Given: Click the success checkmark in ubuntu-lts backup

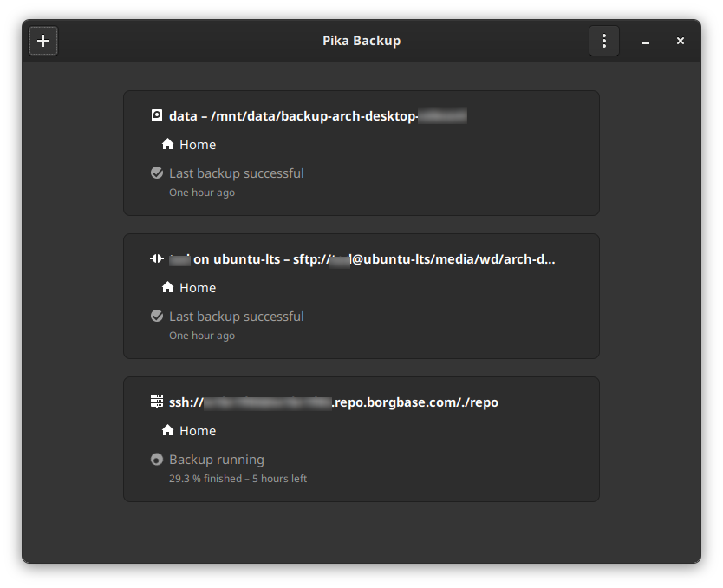Looking at the screenshot, I should click(x=157, y=317).
